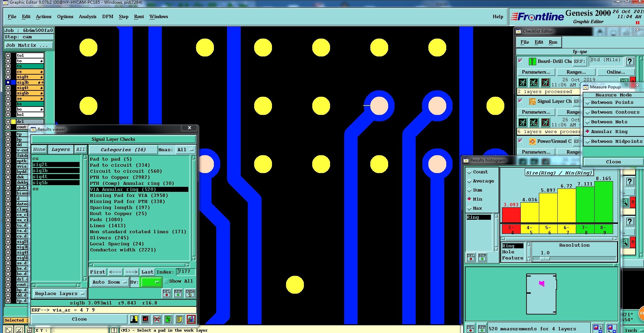Click the Power/Ground Checks gear icon

coord(532,141)
